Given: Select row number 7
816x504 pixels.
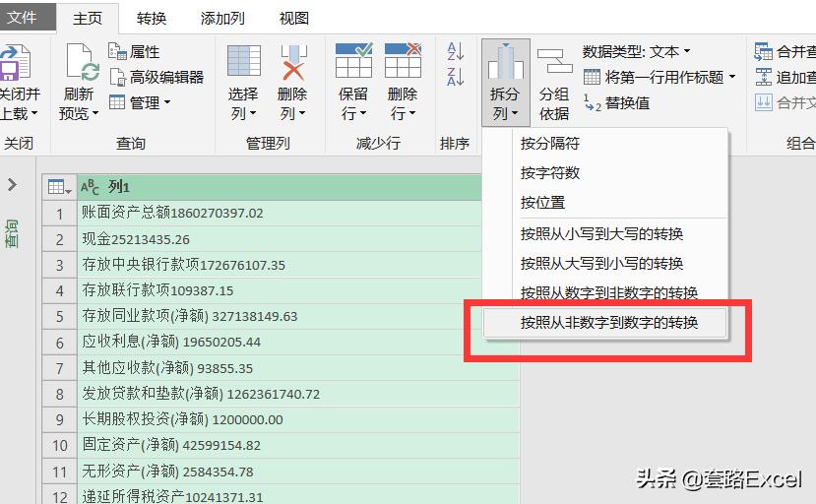Looking at the screenshot, I should pyautogui.click(x=60, y=368).
